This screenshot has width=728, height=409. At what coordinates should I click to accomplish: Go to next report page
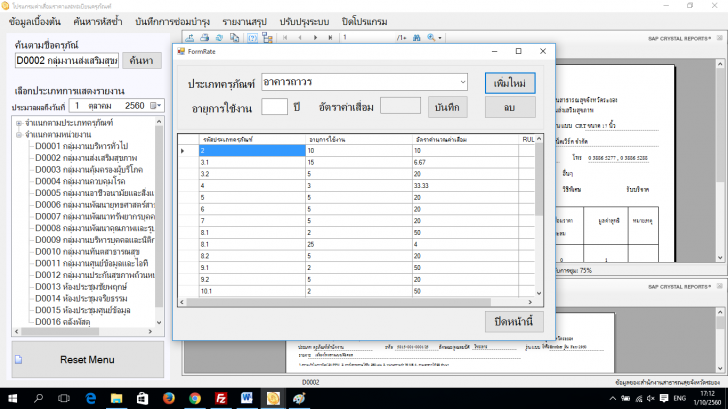point(315,38)
